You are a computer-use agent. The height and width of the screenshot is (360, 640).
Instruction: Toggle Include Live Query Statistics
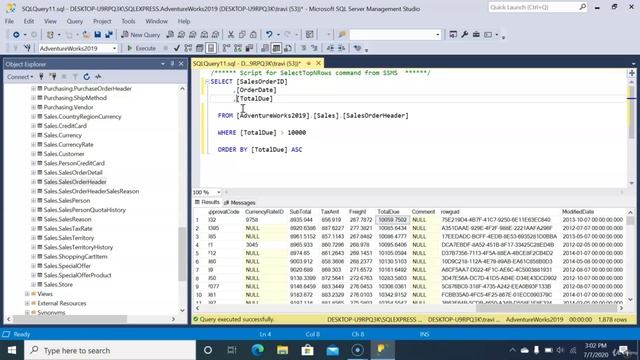tap(238, 48)
